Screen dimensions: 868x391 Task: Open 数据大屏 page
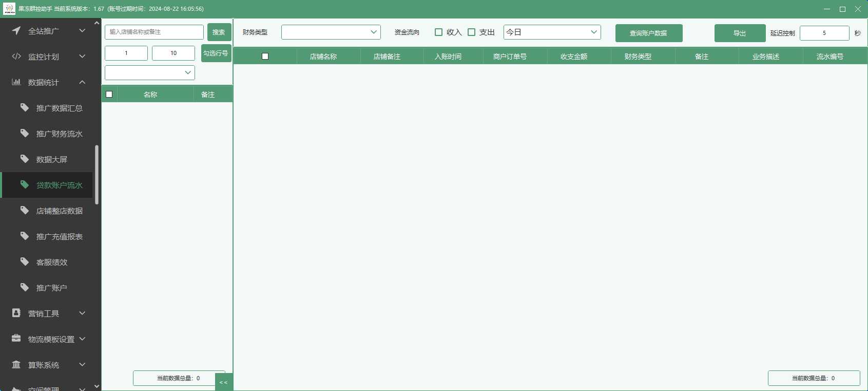[x=51, y=160]
